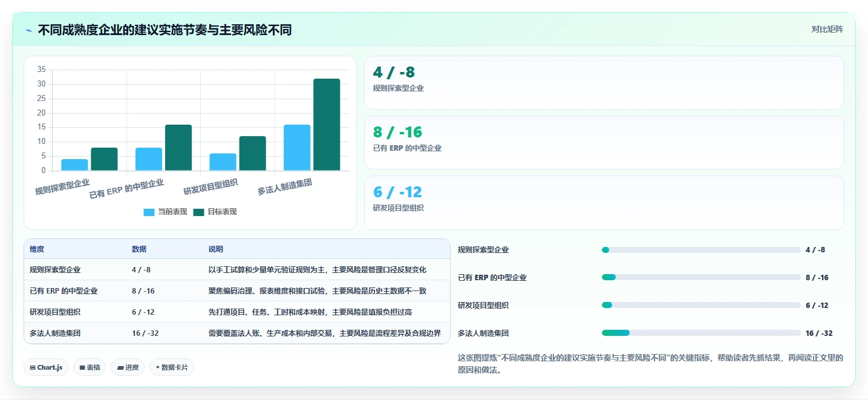Click the 进度 tag button
This screenshot has width=868, height=400.
[128, 367]
